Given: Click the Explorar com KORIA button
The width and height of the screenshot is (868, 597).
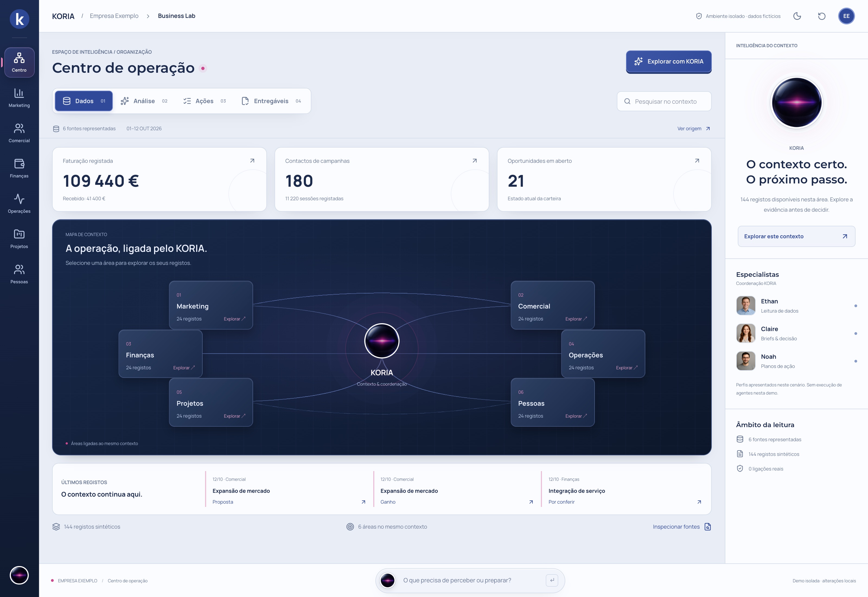Looking at the screenshot, I should click(x=669, y=61).
